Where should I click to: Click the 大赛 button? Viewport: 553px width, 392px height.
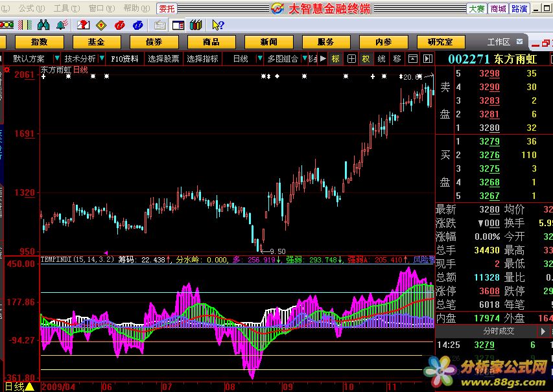[477, 8]
